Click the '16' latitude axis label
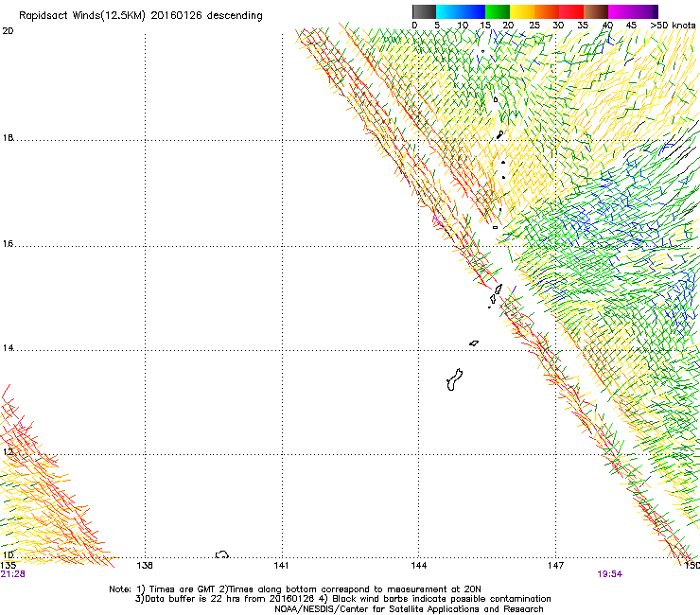Viewport: 700px width, 615px height. [8, 244]
